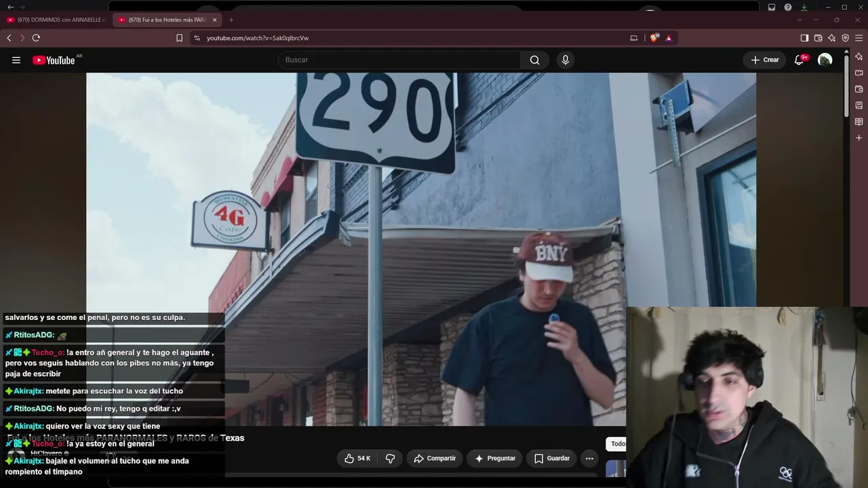Open Brave Shields panel
The width and height of the screenshot is (868, 488).
pos(654,38)
